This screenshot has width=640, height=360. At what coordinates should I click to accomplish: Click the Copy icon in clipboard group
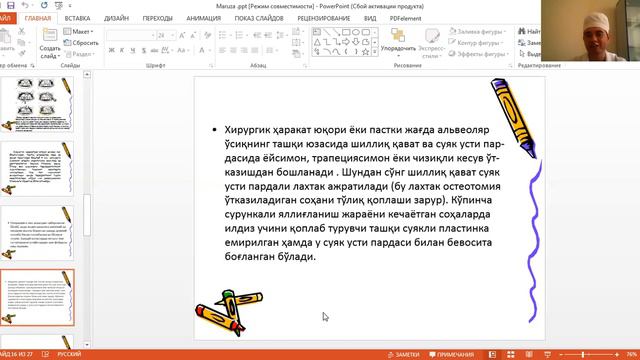point(22,42)
